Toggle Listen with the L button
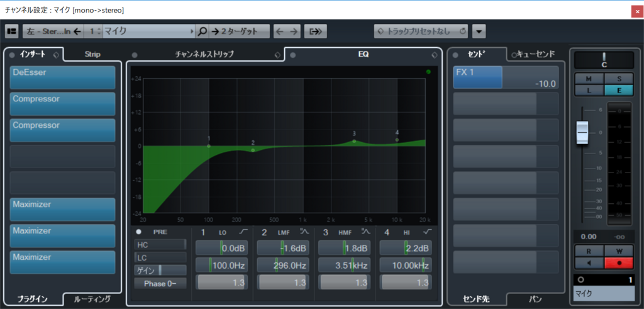 click(x=589, y=90)
